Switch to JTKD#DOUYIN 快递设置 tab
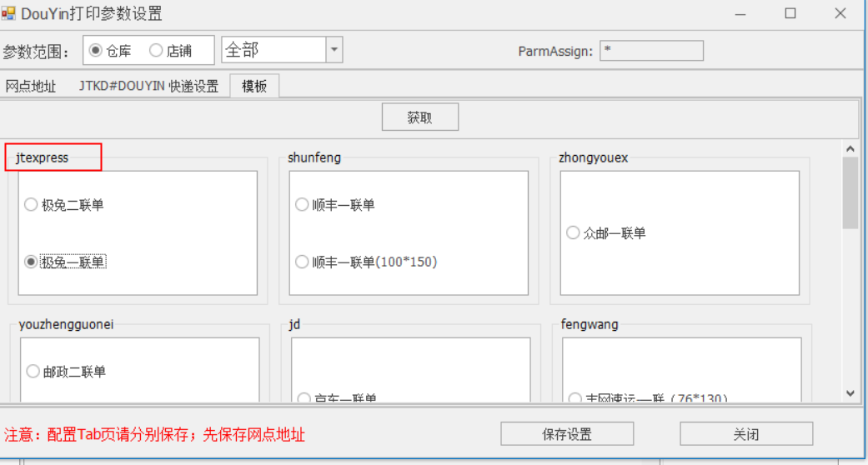Image resolution: width=868 pixels, height=465 pixels. tap(148, 87)
